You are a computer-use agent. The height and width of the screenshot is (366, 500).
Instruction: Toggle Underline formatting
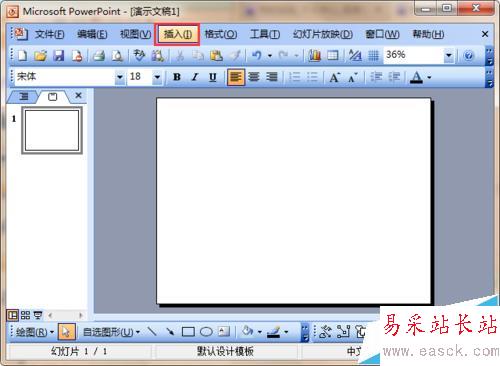[x=213, y=77]
